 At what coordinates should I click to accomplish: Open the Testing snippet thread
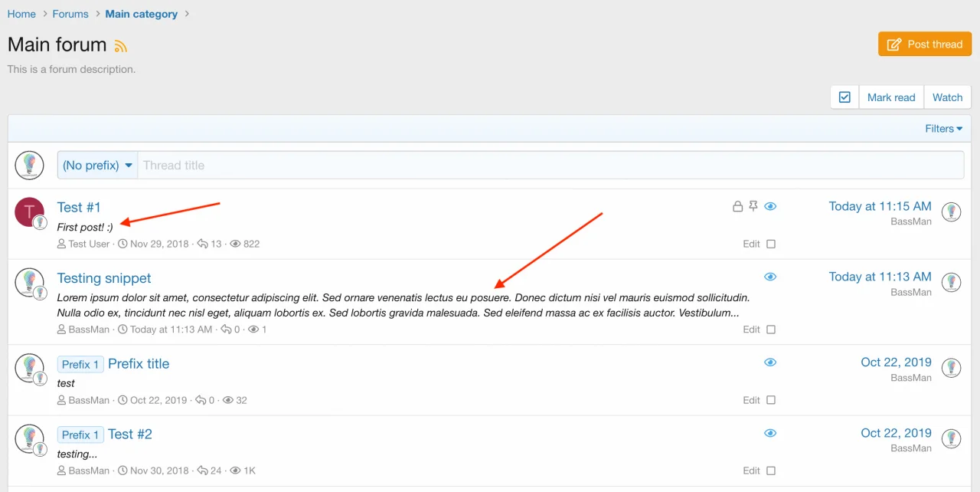[x=104, y=277]
